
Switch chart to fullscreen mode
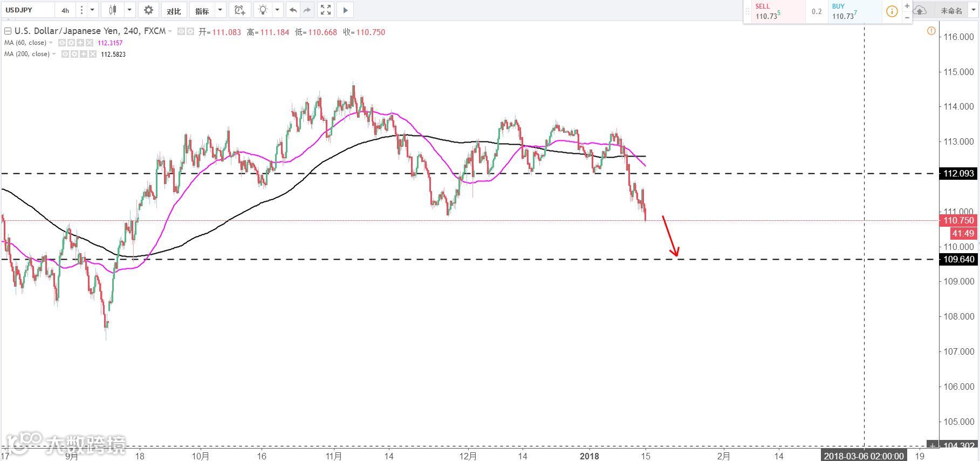(x=326, y=10)
